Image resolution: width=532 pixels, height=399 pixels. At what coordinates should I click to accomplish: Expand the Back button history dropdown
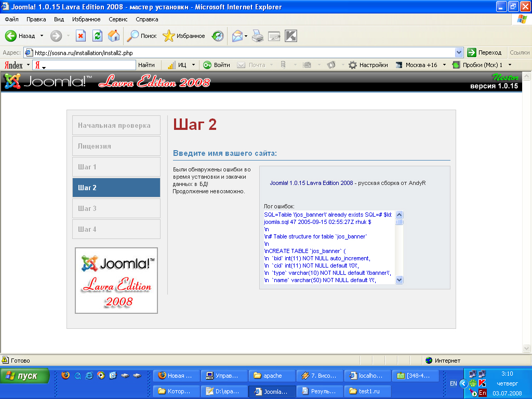(x=42, y=36)
